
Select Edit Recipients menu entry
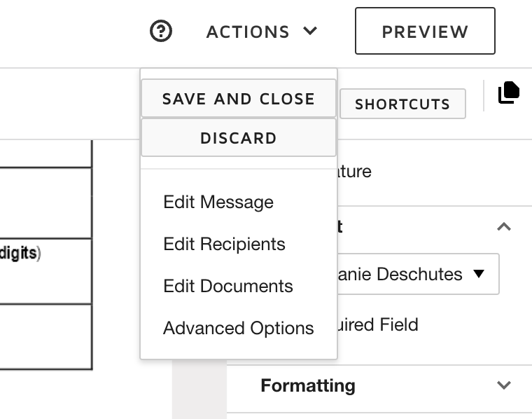pyautogui.click(x=224, y=245)
